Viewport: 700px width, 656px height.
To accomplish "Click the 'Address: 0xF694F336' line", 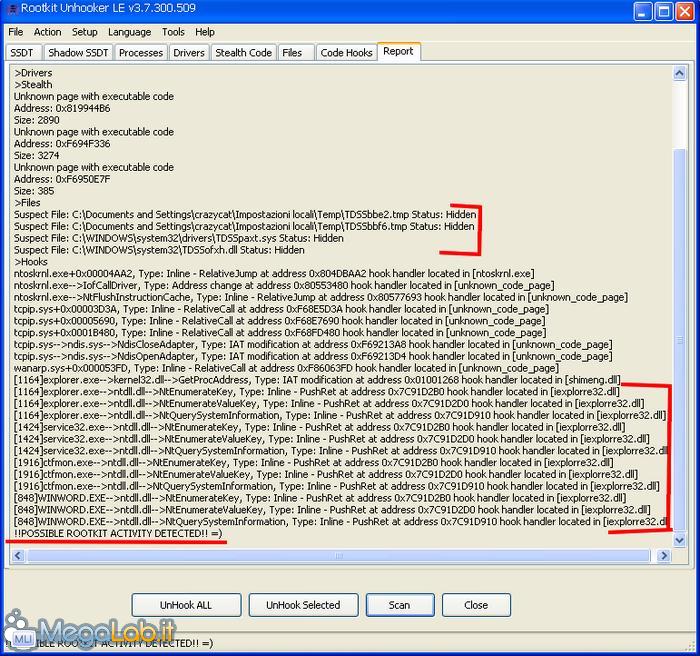I will pos(62,143).
